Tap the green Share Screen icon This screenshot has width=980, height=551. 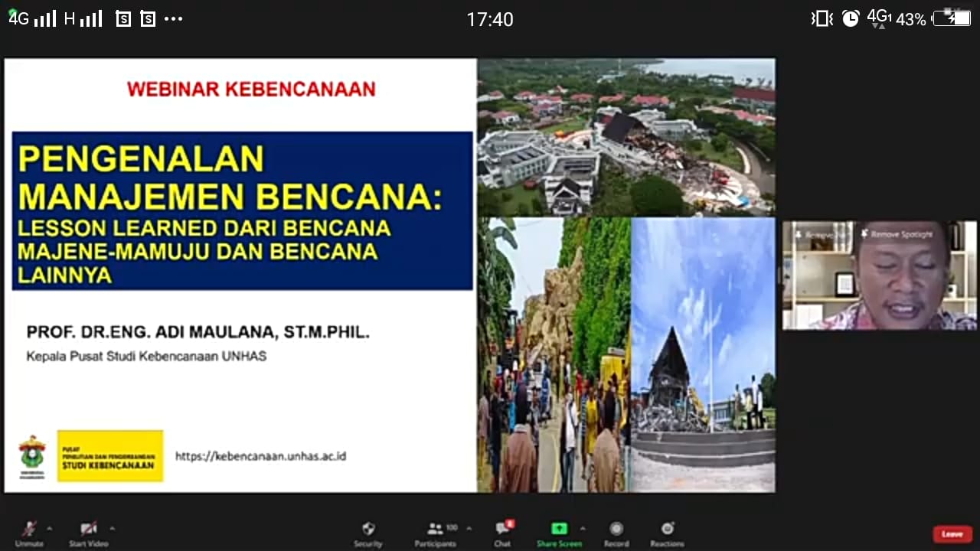tap(558, 528)
